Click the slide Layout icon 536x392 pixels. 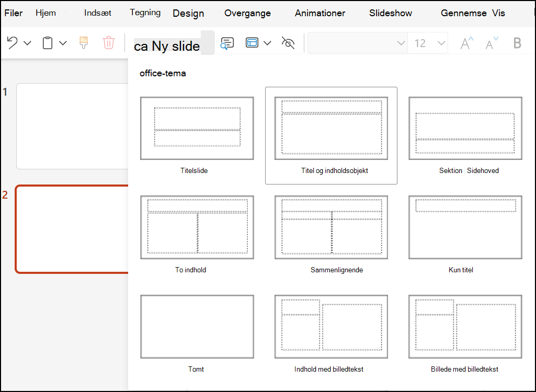point(252,43)
